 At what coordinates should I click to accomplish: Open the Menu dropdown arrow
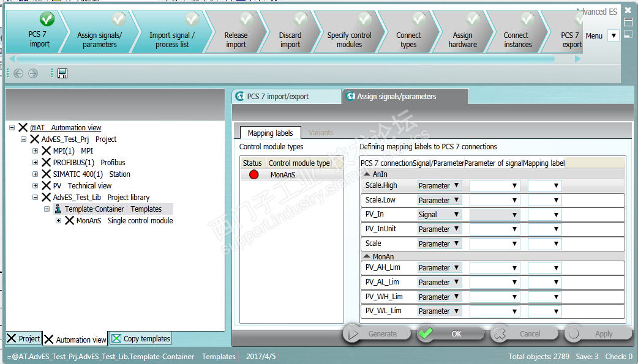614,36
